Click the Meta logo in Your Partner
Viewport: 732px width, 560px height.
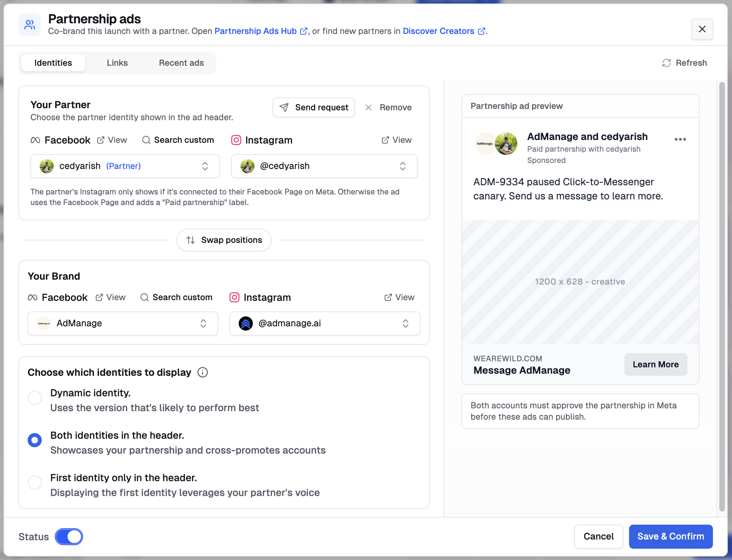coord(35,140)
